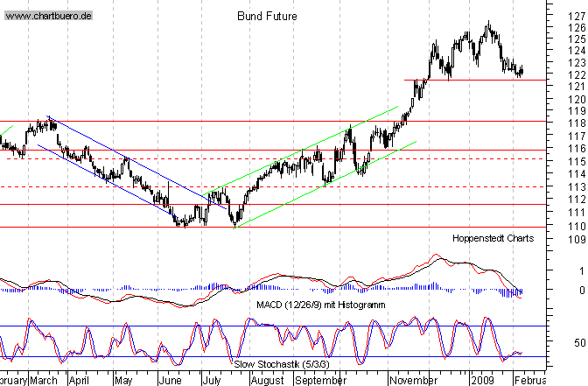The width and height of the screenshot is (588, 386).
Task: Click the 123 price axis value
Action: [577, 62]
